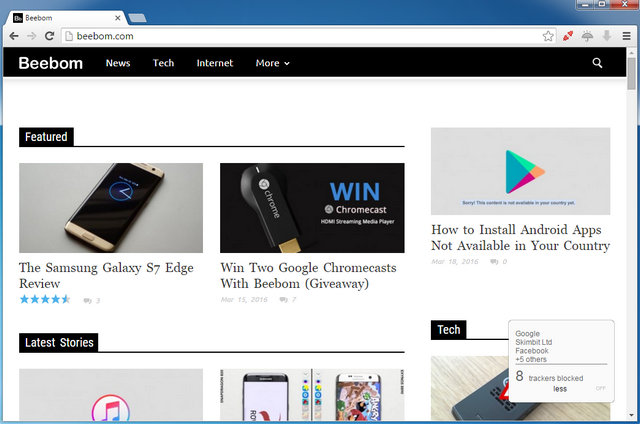Open the two-phones comparison story thumbnail
Image resolution: width=640 pixels, height=424 pixels.
tap(312, 395)
